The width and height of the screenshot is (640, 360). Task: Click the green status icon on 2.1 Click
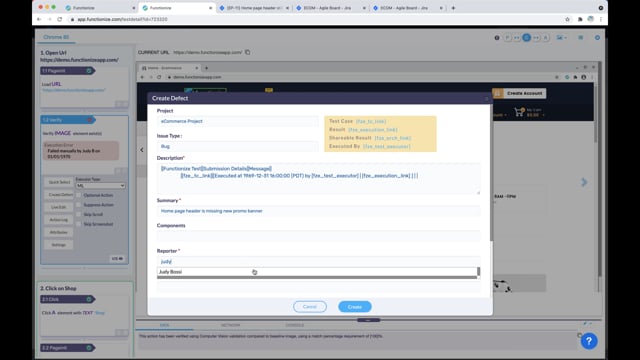tap(89, 299)
